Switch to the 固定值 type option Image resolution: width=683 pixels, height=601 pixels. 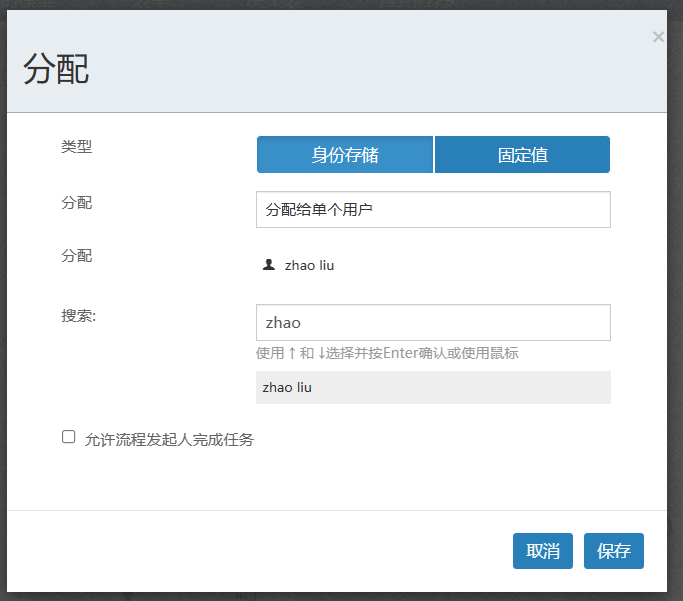pyautogui.click(x=522, y=155)
